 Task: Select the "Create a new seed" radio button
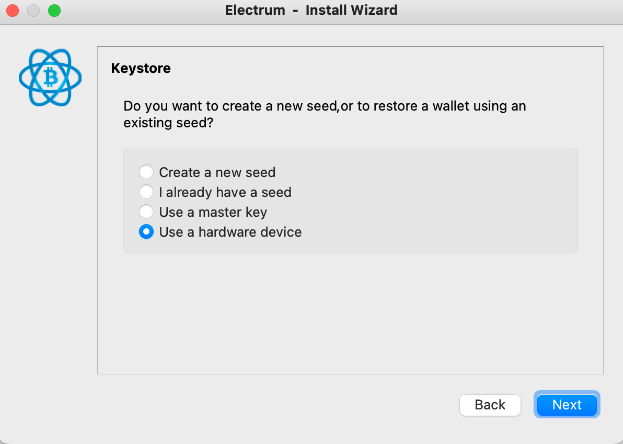point(147,172)
